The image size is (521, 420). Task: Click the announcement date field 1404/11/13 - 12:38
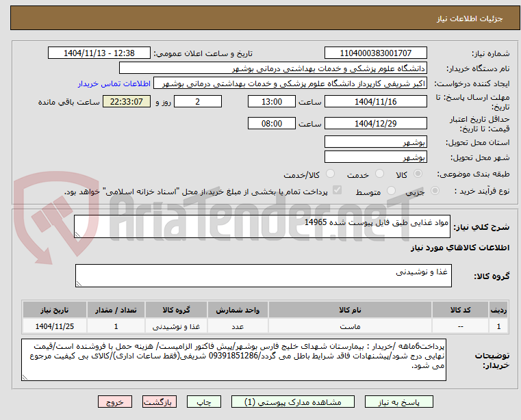(x=99, y=53)
